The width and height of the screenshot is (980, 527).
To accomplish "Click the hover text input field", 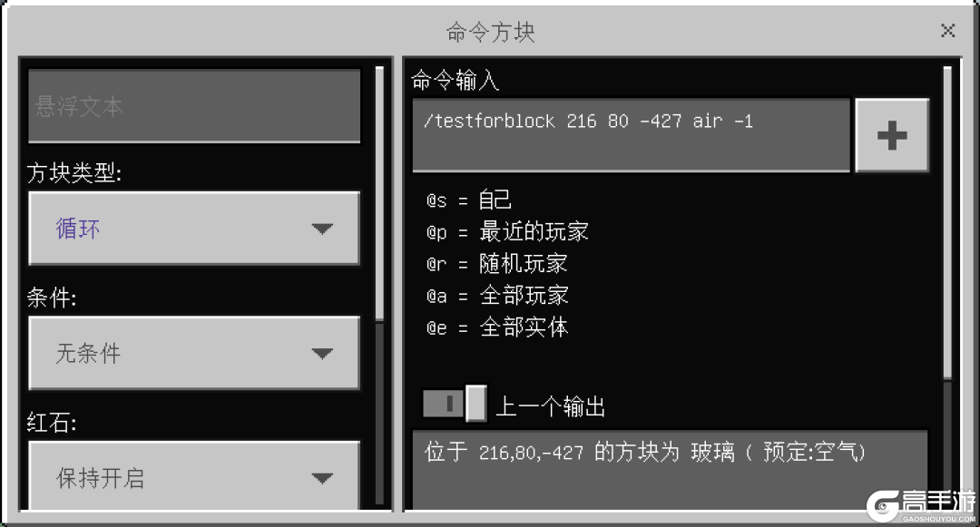I will [x=194, y=106].
